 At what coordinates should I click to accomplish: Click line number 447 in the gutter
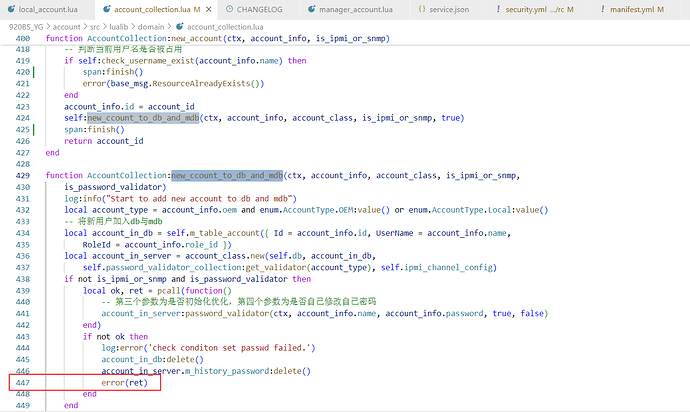tap(22, 383)
